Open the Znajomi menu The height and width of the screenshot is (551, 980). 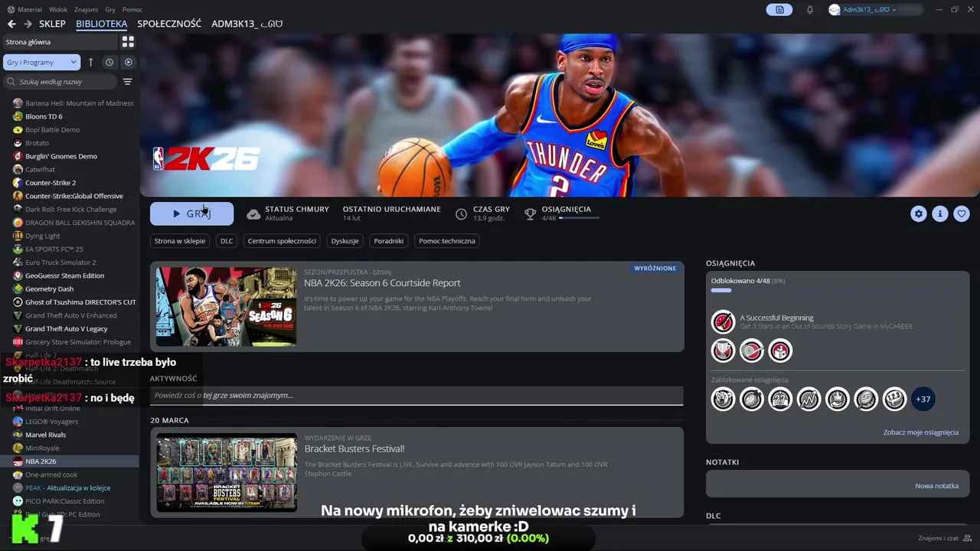[87, 10]
